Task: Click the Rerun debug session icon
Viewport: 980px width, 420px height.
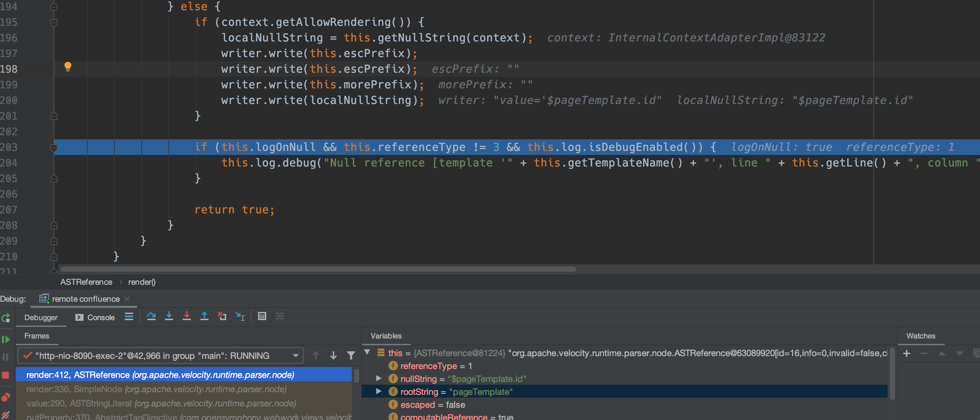Action: tap(6, 318)
